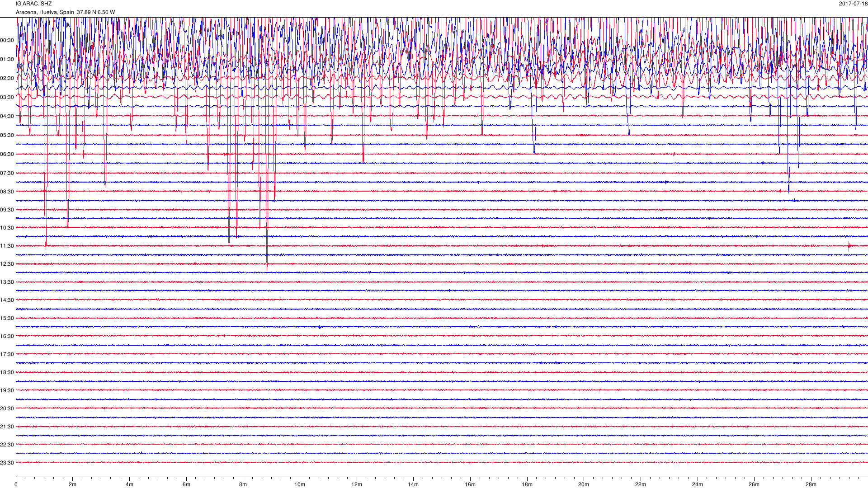868x488 pixels.
Task: Select the 14m axis label
Action: pyautogui.click(x=413, y=484)
